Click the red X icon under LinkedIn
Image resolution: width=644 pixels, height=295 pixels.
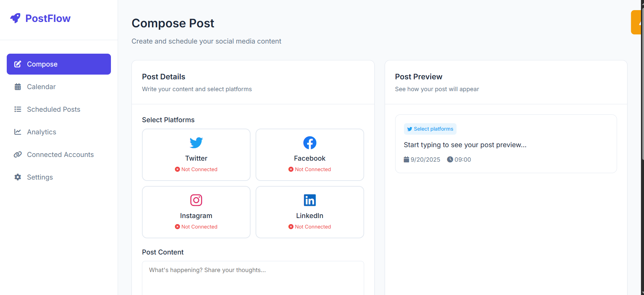(291, 227)
